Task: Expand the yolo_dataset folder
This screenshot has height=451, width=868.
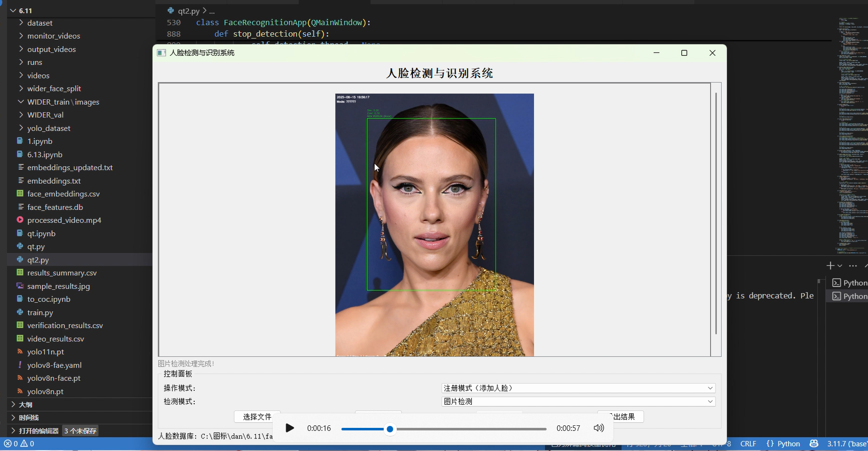Action: (x=21, y=128)
